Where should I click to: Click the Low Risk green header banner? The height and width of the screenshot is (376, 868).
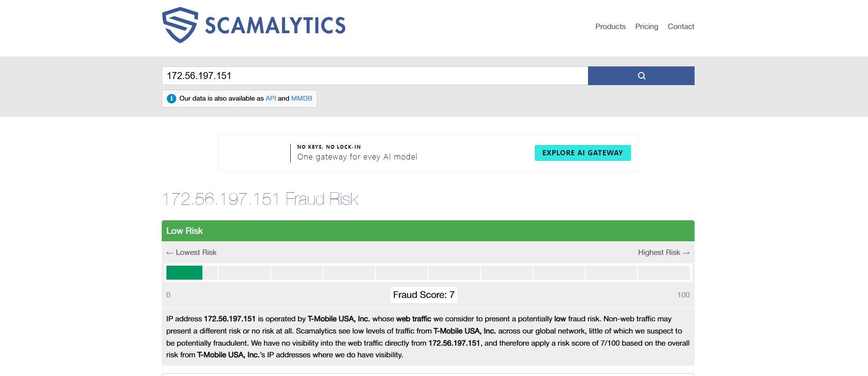tap(428, 231)
